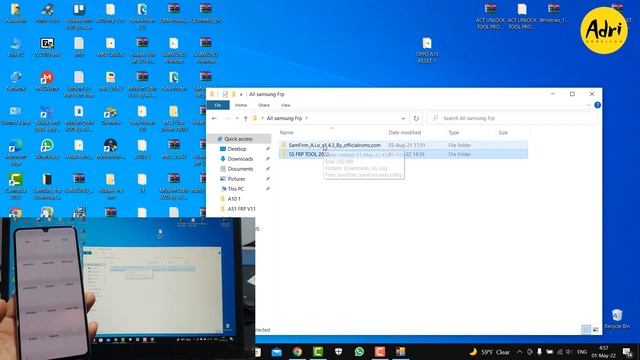Open Documents in navigation pane
The height and width of the screenshot is (360, 640).
click(240, 169)
